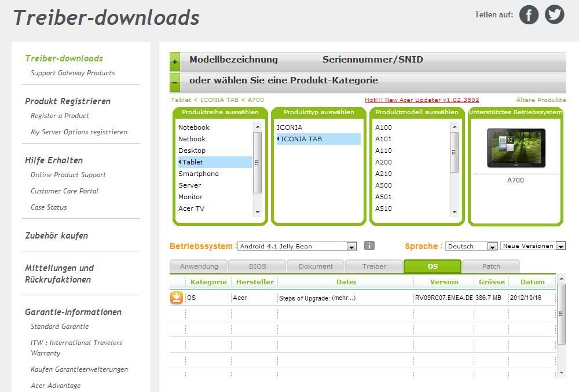
Task: Share the page on Twitter
Action: 555,14
